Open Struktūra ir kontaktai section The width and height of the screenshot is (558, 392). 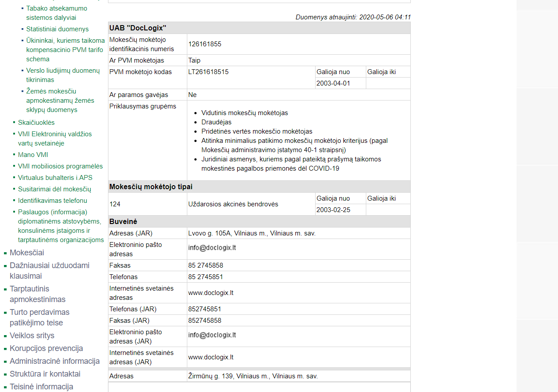(45, 374)
